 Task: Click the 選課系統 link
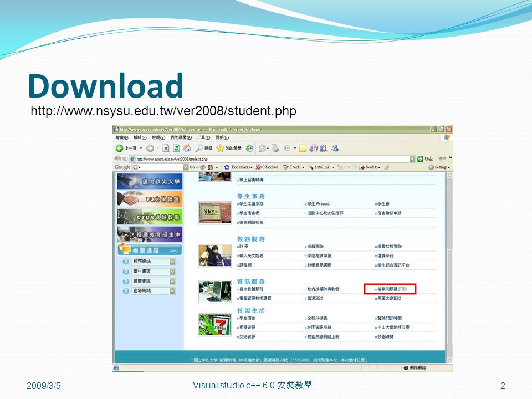pyautogui.click(x=386, y=255)
